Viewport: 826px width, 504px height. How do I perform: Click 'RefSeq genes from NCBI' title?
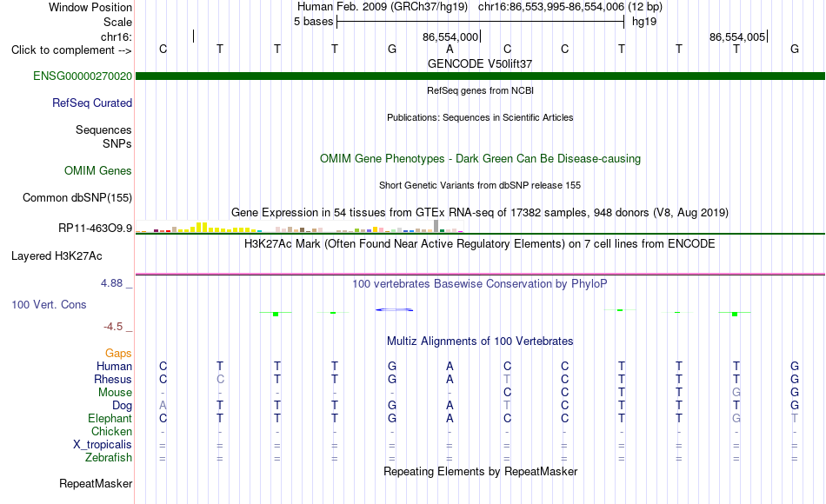(x=480, y=90)
